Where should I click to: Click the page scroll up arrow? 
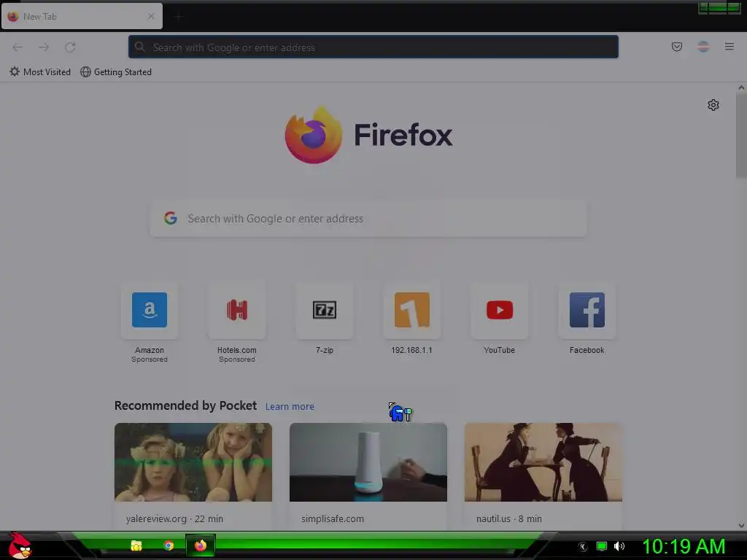point(741,87)
